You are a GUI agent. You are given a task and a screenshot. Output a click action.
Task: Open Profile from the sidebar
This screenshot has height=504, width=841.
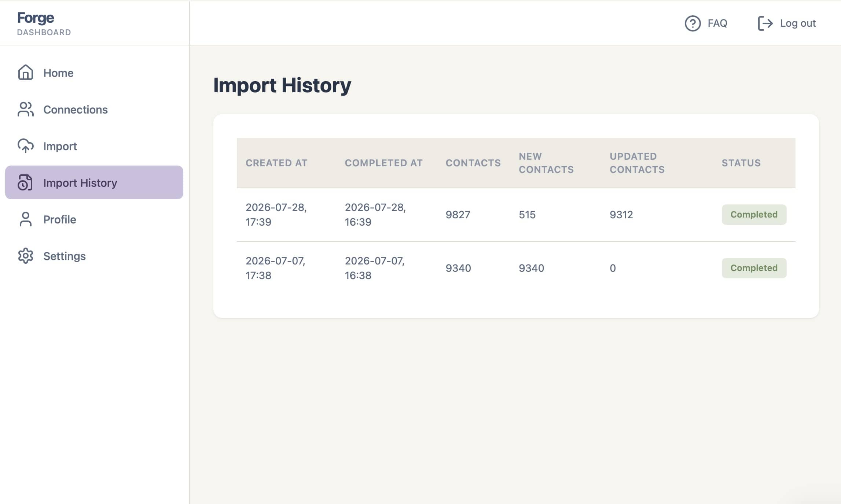(x=94, y=219)
